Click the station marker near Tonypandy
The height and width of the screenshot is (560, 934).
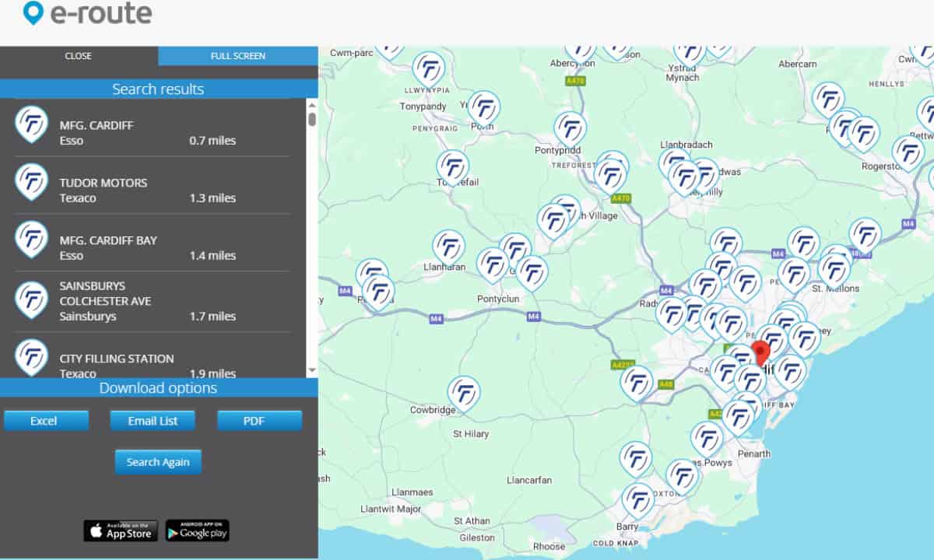coord(428,69)
